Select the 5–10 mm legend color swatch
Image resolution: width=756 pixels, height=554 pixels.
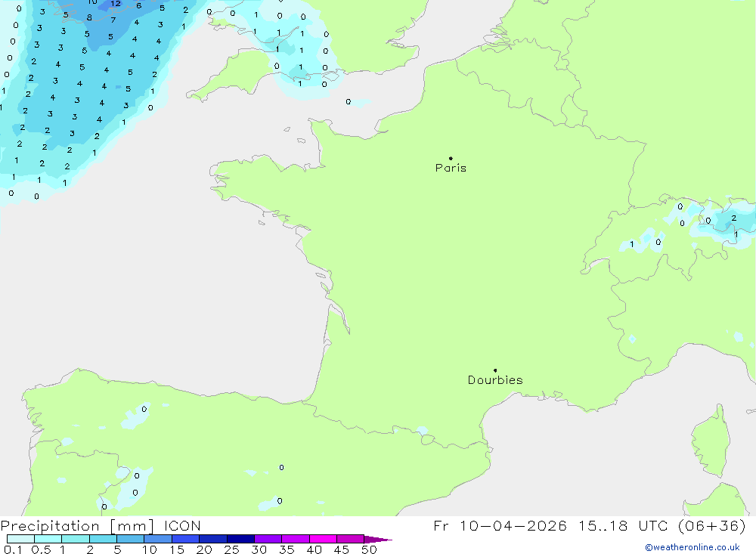point(131,539)
